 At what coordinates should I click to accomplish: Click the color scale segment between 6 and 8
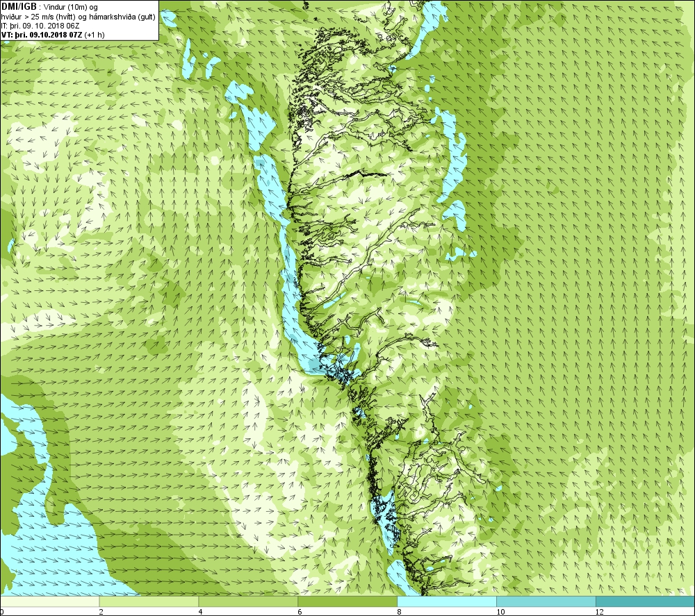347,601
